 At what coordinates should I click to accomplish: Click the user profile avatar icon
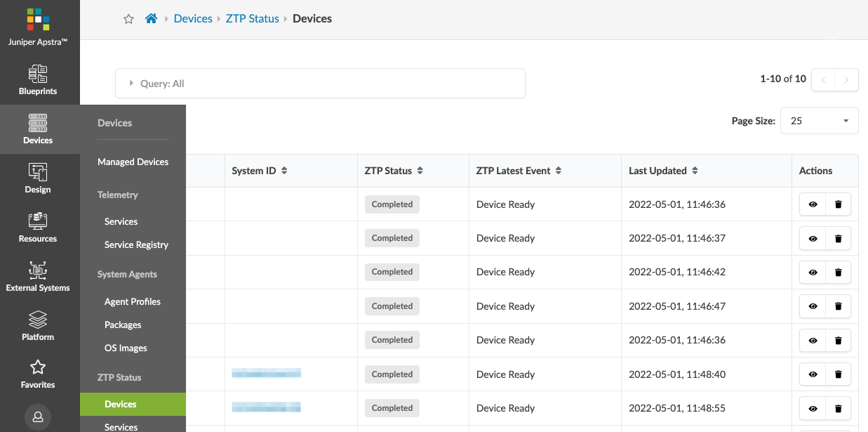[x=38, y=417]
